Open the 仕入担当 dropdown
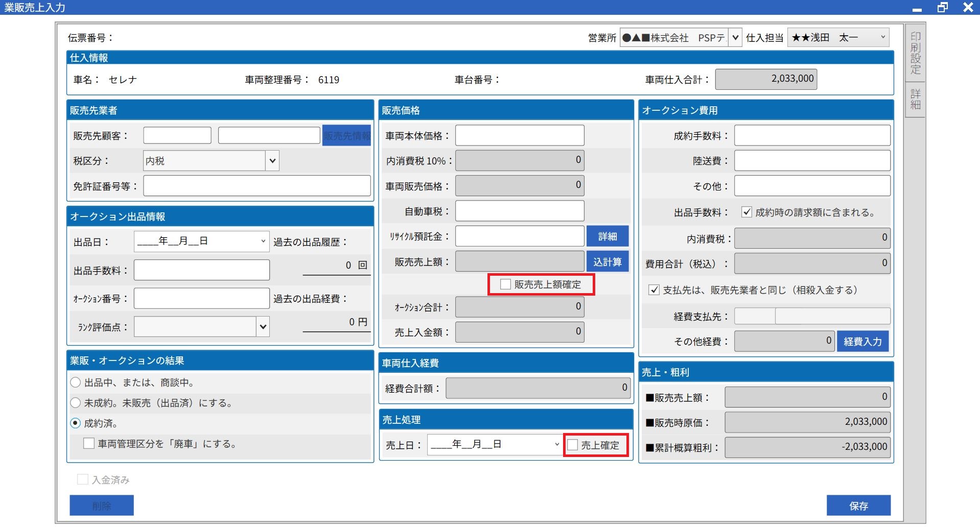 (882, 38)
